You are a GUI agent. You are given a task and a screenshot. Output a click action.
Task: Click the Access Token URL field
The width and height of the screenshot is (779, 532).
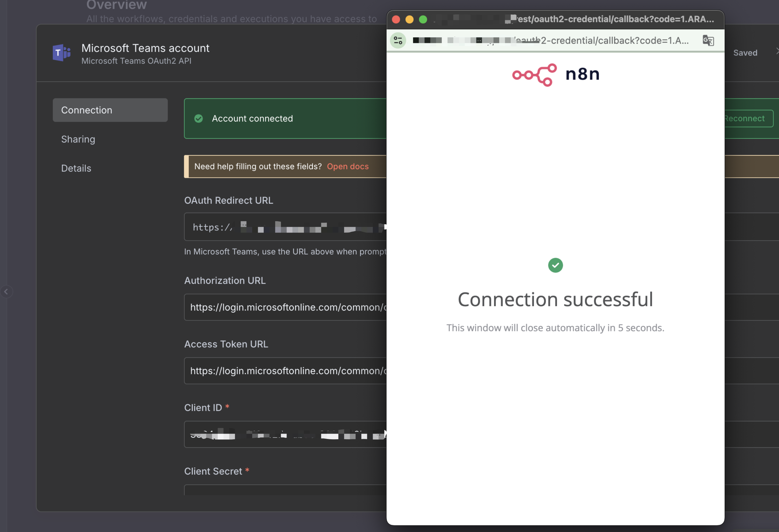point(285,371)
